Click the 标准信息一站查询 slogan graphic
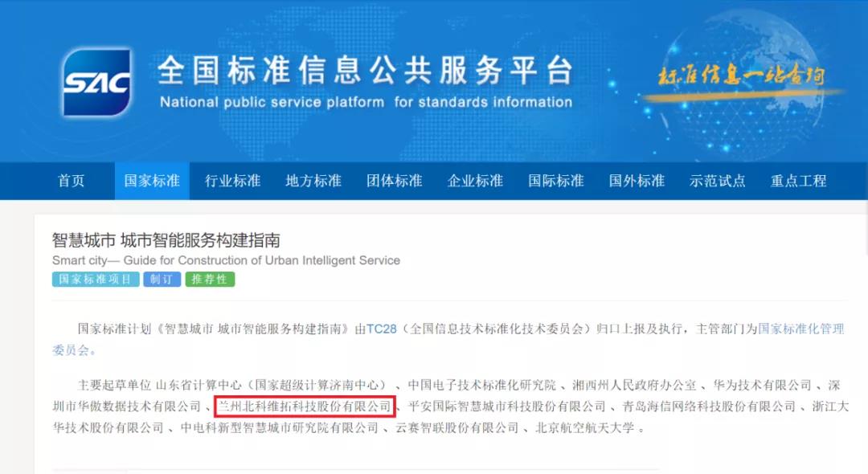 click(741, 76)
